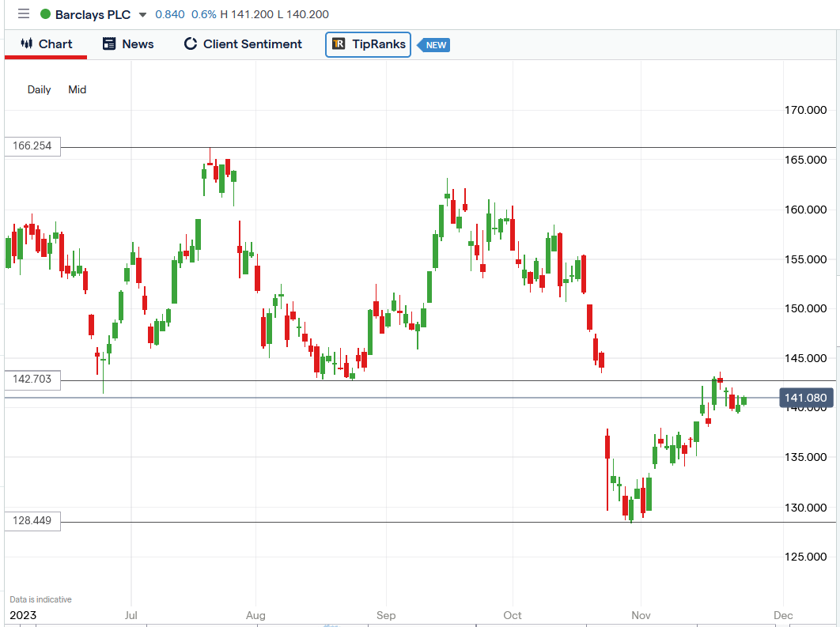Click the 130.000 price axis label
Image resolution: width=840 pixels, height=627 pixels.
pos(806,508)
